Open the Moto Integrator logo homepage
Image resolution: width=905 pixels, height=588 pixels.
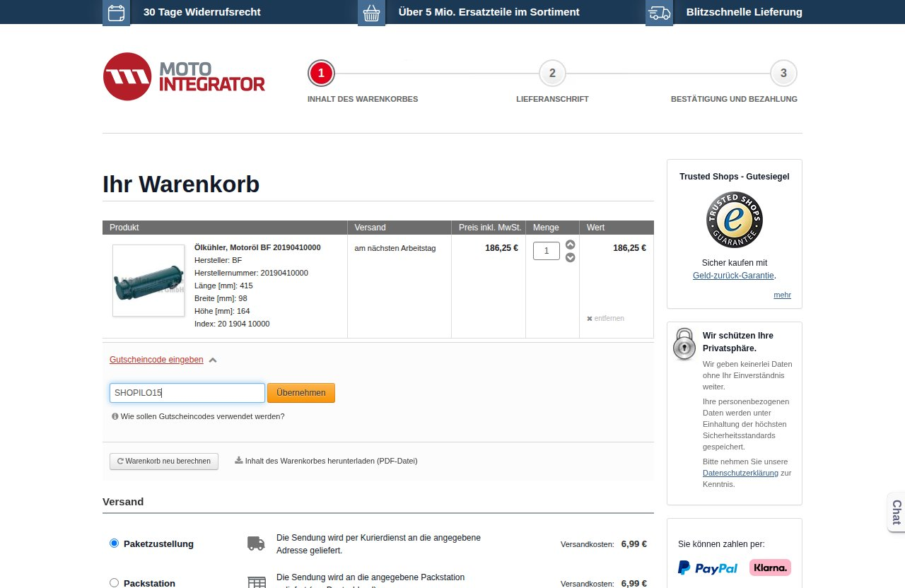coord(184,76)
